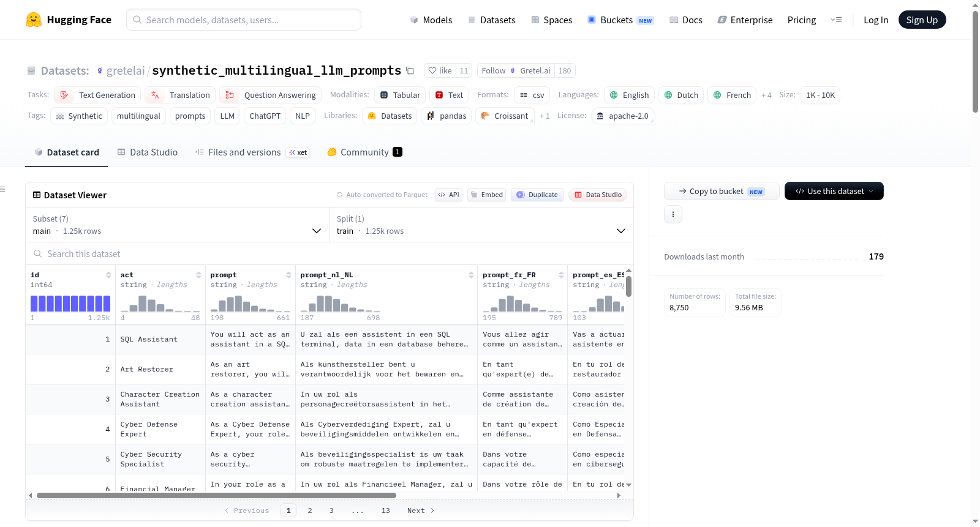Viewport: 980px width, 527px height.
Task: Sort by the id column arrows
Action: [x=108, y=275]
